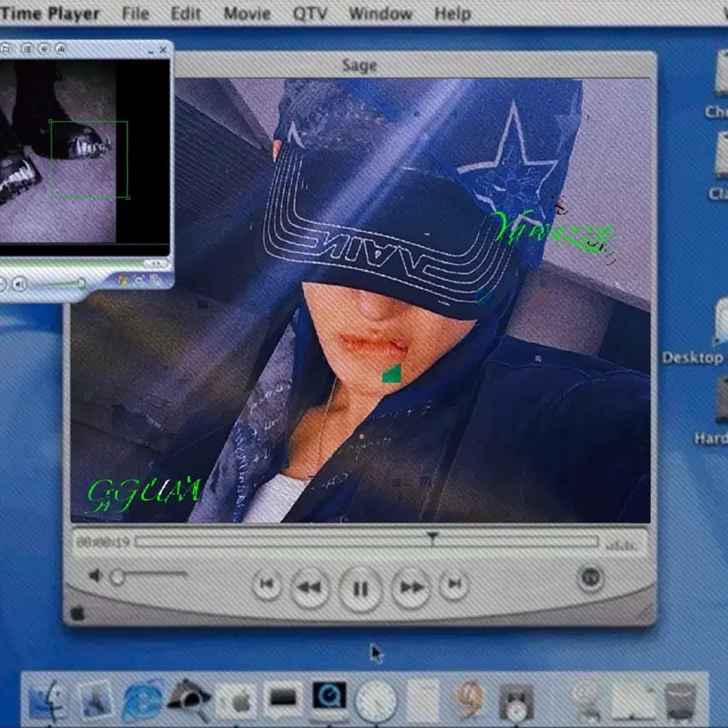Click the monitor display icon in dock
The image size is (728, 728).
point(283,698)
